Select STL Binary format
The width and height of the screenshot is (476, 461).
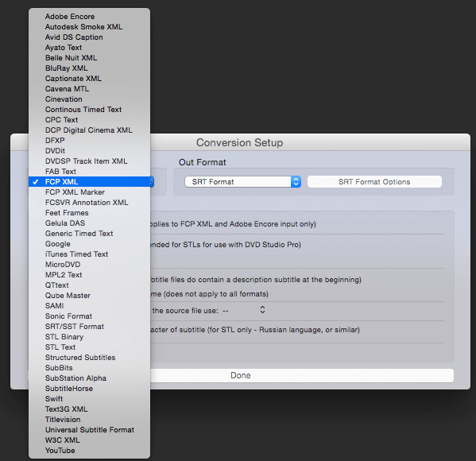click(x=89, y=336)
